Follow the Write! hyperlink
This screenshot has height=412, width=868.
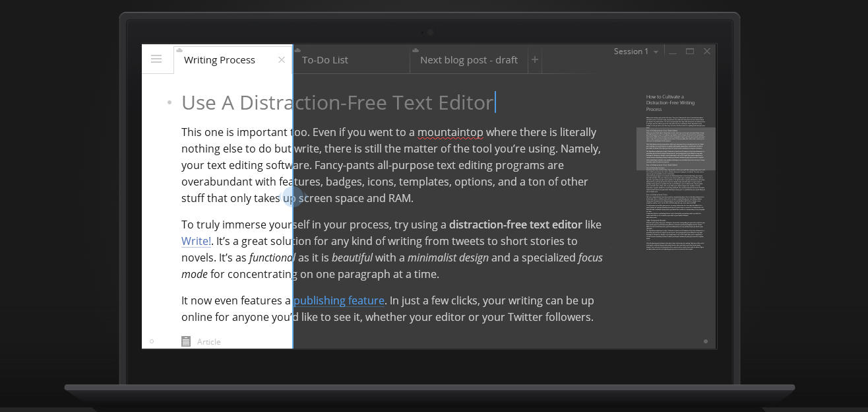pyautogui.click(x=196, y=241)
